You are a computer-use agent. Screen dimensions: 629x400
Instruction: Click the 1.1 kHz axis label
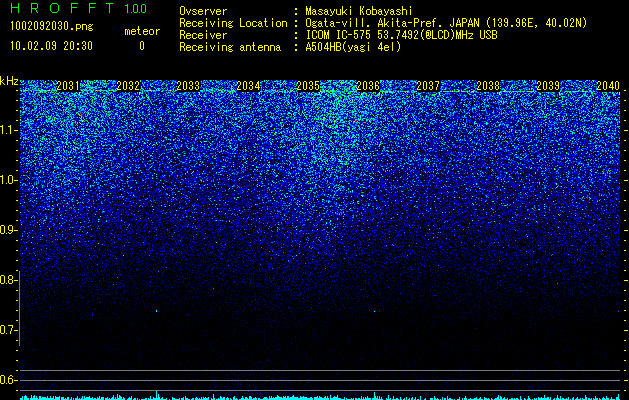[x=8, y=130]
